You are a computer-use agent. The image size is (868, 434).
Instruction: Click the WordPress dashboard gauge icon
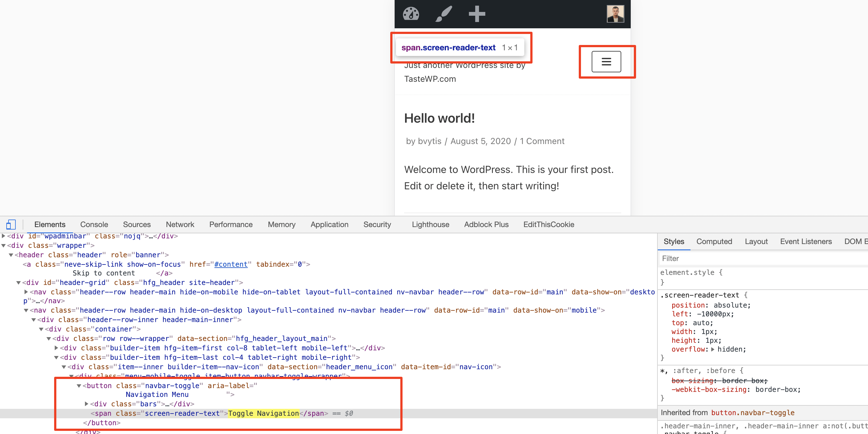[x=411, y=14]
